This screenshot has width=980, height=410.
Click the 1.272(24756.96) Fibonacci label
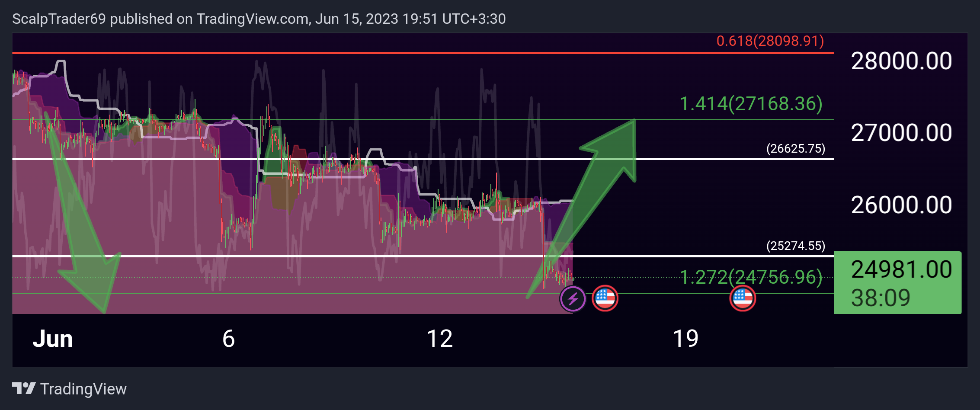click(x=751, y=277)
